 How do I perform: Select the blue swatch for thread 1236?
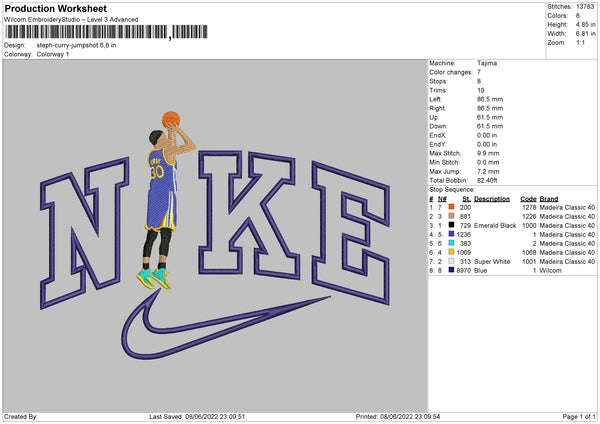pos(452,234)
